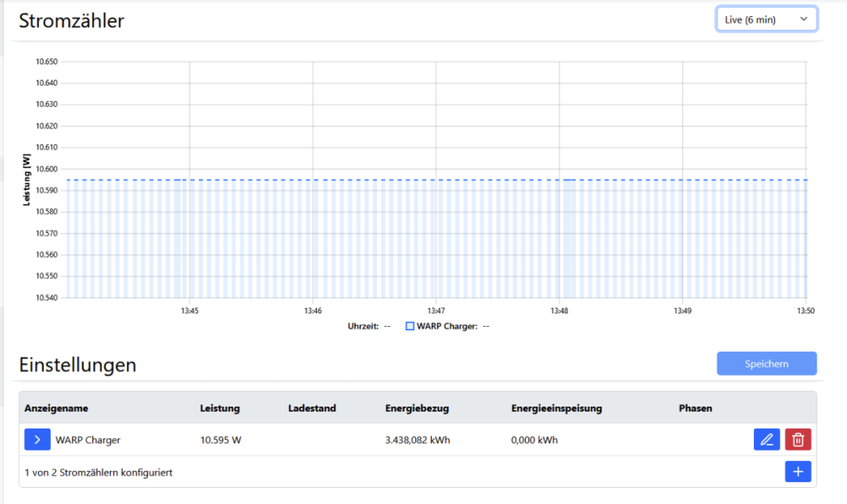Click the 13:47 time axis label
The width and height of the screenshot is (847, 504).
(436, 311)
